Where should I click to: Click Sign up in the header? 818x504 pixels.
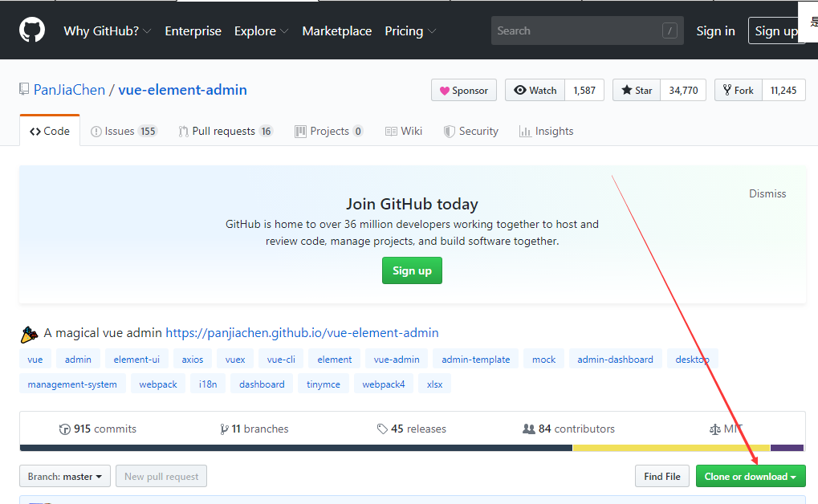point(776,31)
